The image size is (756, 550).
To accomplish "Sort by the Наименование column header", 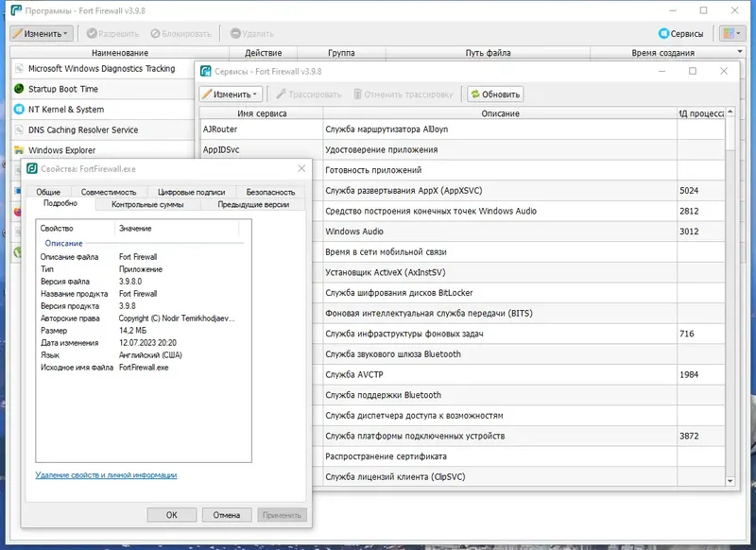I will [120, 53].
